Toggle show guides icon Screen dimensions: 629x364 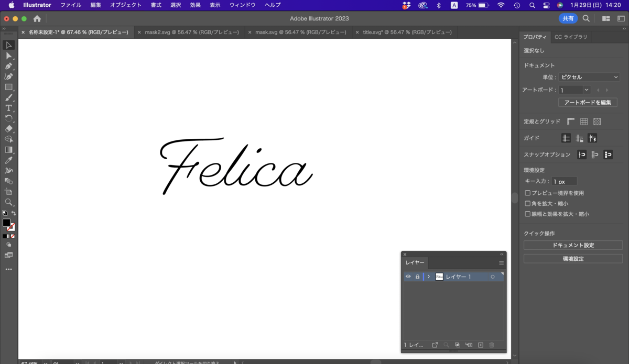tap(566, 138)
